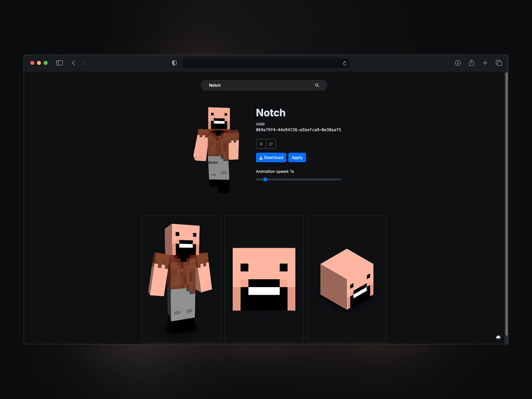Toggle the browser sidebar

point(59,63)
